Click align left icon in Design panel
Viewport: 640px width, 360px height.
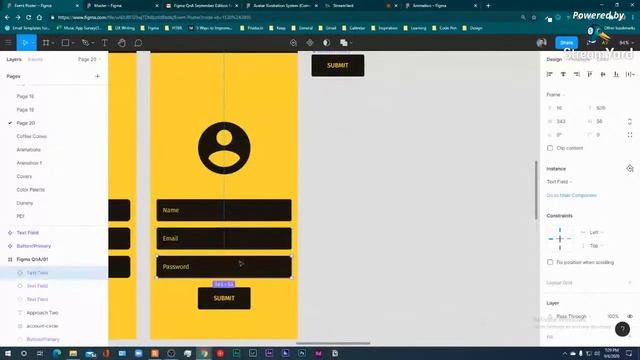coord(550,74)
